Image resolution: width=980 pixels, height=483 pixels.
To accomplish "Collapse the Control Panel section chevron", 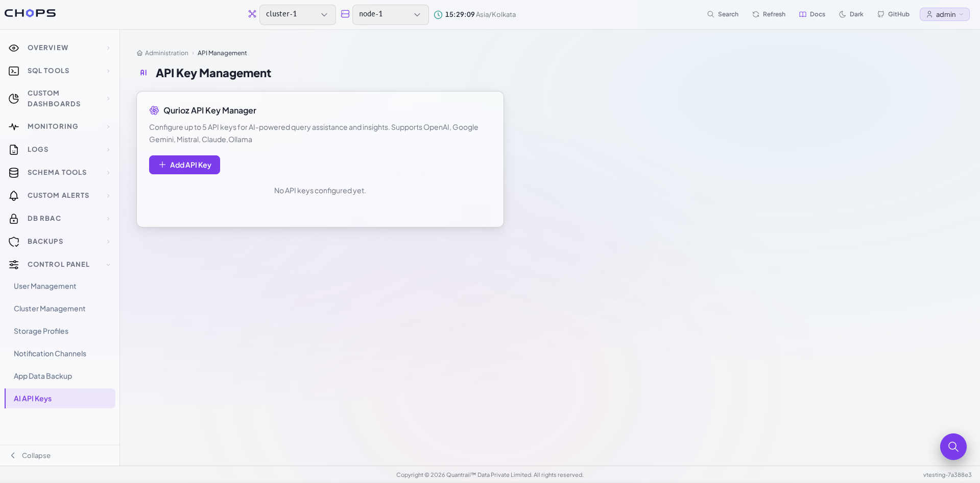I will point(108,265).
